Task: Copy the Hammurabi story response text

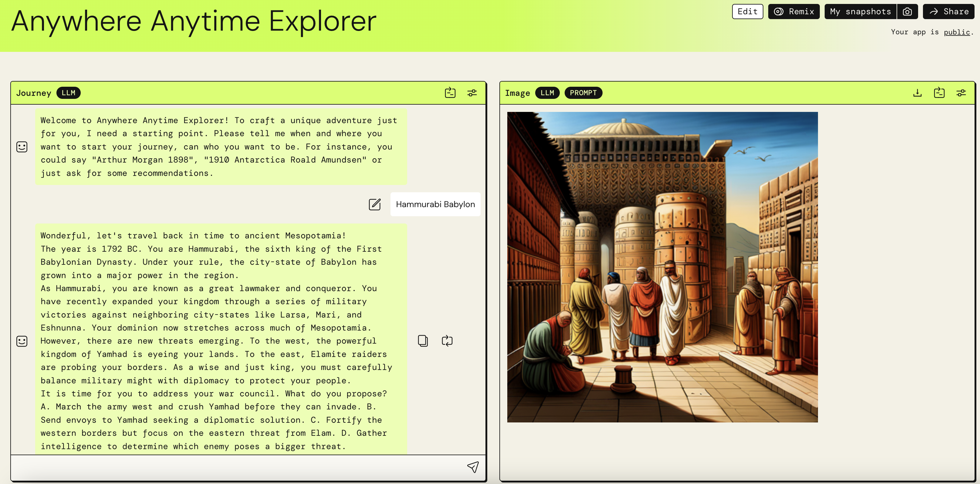Action: click(423, 341)
